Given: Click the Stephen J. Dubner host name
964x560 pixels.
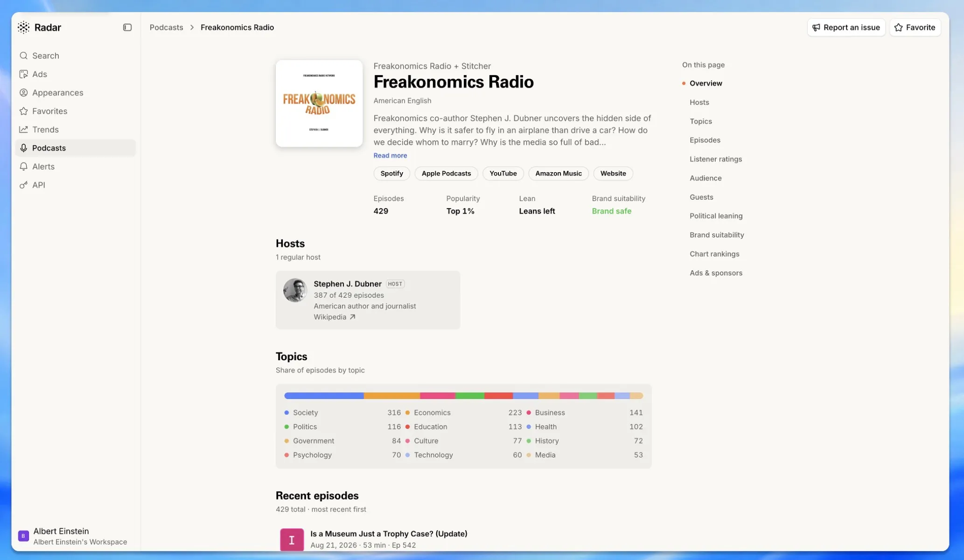Looking at the screenshot, I should click(348, 284).
